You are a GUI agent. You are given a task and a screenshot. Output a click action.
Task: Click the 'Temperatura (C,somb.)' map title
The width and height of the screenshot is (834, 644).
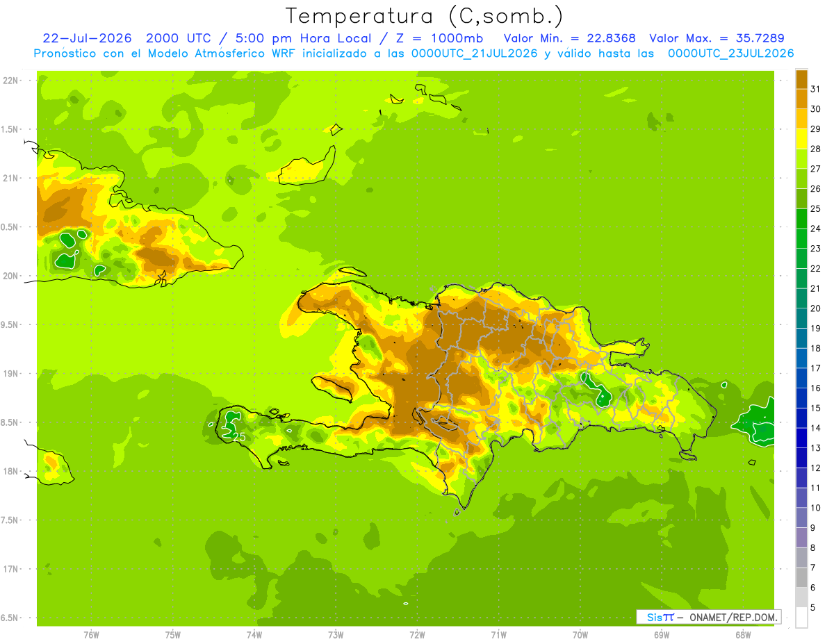coord(425,15)
